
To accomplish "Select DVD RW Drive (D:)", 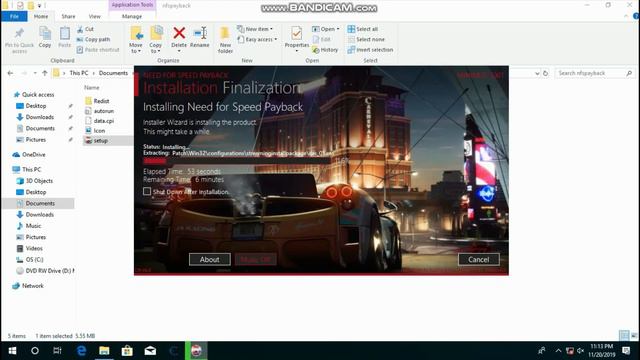I will 45,271.
